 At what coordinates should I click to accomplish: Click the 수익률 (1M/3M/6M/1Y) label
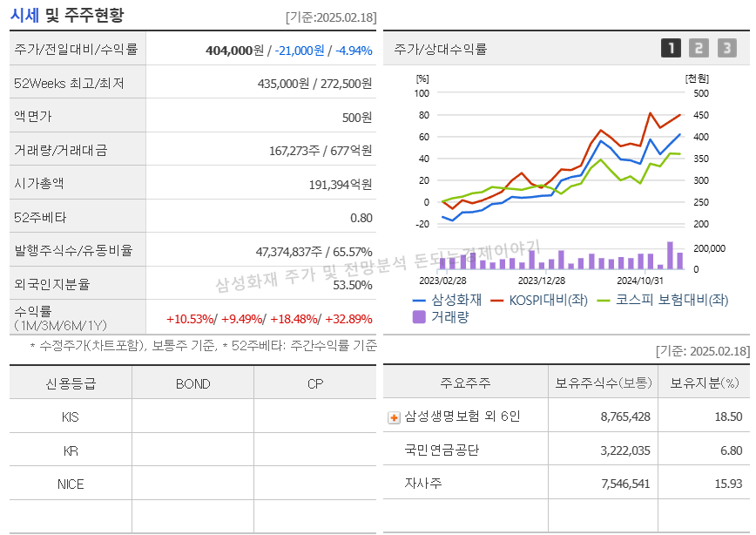coord(60,318)
